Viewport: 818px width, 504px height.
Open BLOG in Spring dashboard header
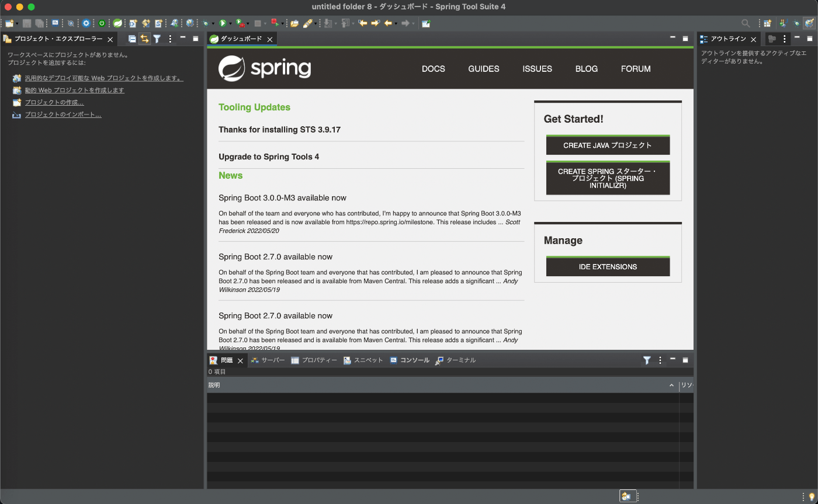click(x=587, y=68)
